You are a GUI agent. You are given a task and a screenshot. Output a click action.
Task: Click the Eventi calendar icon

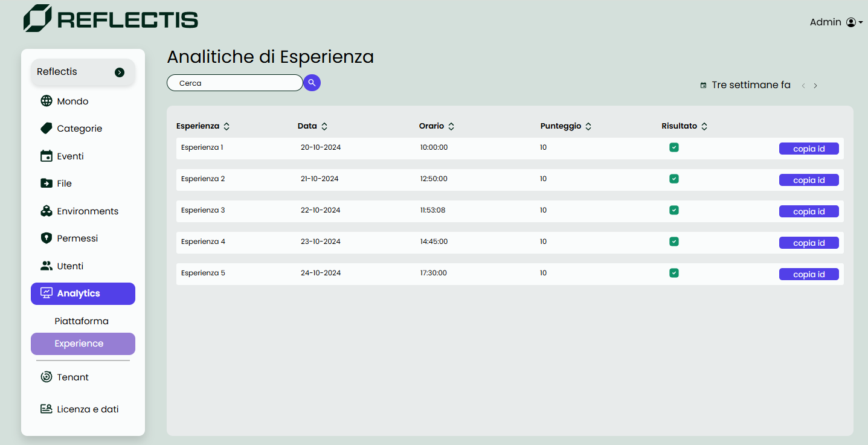(x=46, y=156)
